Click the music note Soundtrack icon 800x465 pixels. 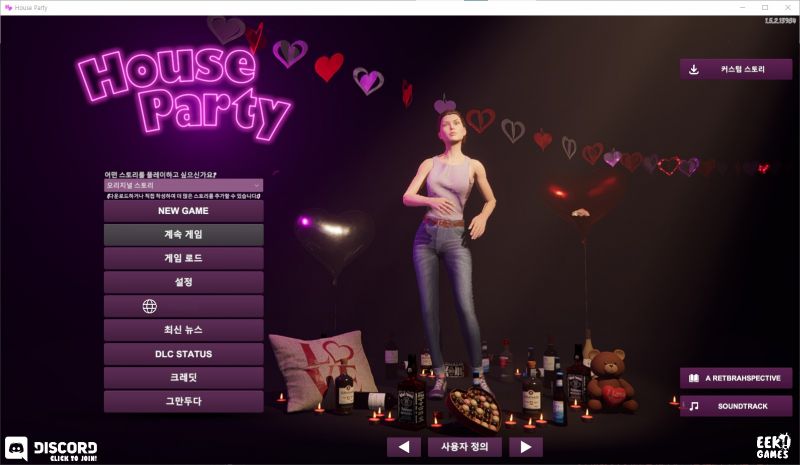694,406
